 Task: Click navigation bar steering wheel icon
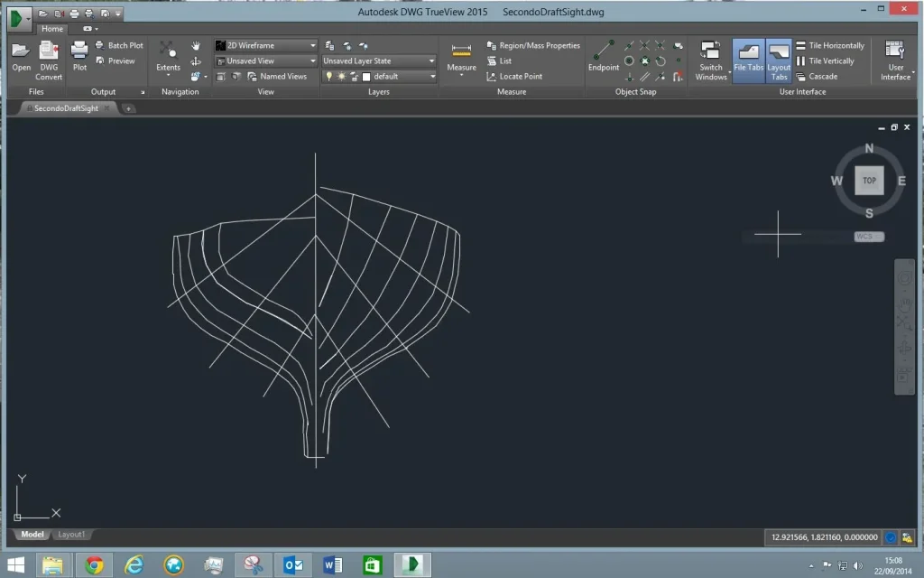point(904,278)
